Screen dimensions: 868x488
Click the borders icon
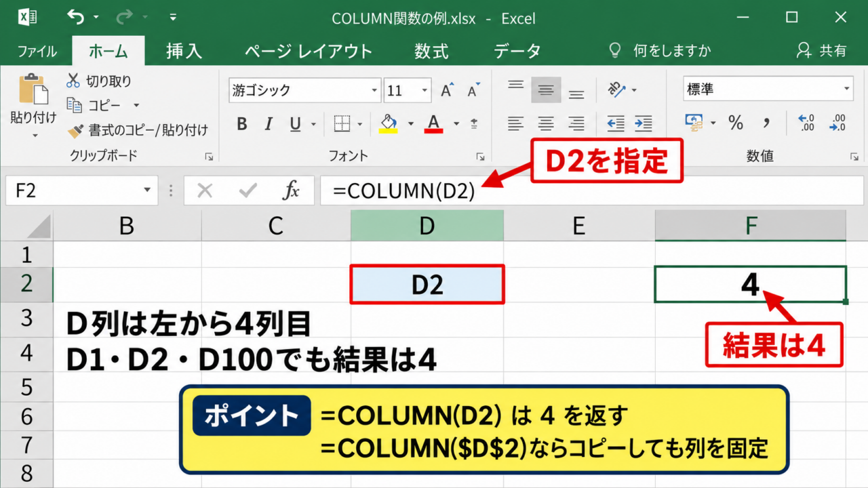342,124
